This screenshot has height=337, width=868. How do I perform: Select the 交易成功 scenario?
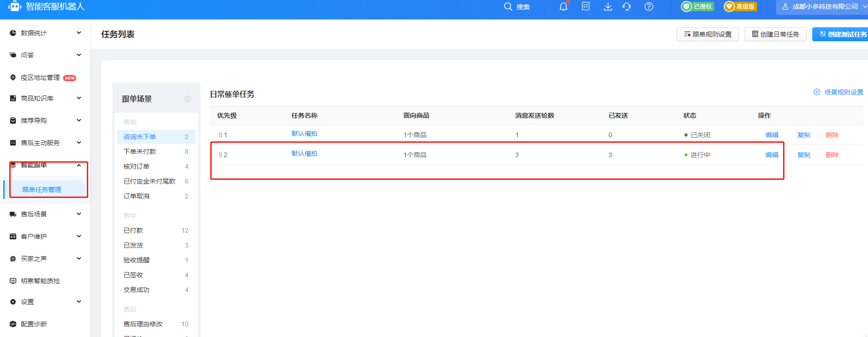coord(156,290)
